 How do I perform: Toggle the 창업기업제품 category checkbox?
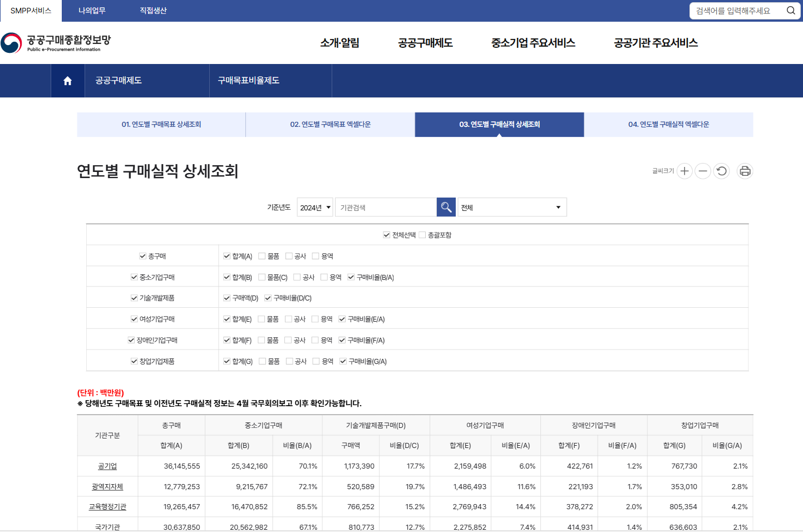tap(134, 361)
